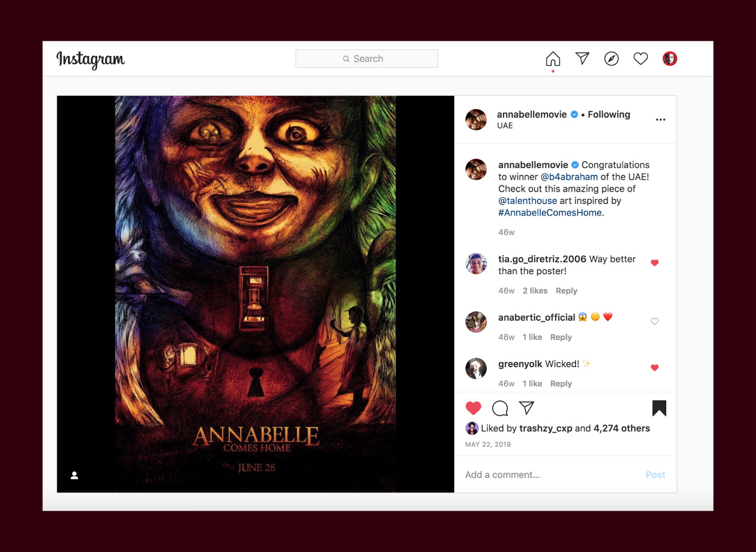Reply to greenyolk's comment
Screen dimensions: 756x552
pyautogui.click(x=561, y=383)
